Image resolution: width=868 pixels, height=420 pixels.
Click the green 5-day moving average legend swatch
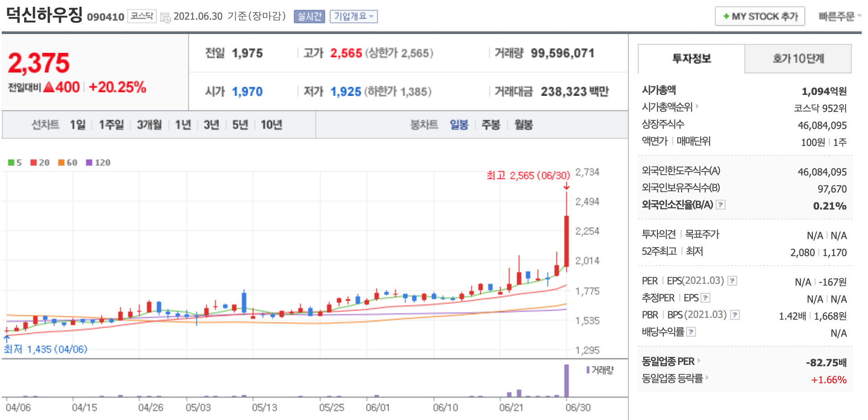tap(11, 163)
